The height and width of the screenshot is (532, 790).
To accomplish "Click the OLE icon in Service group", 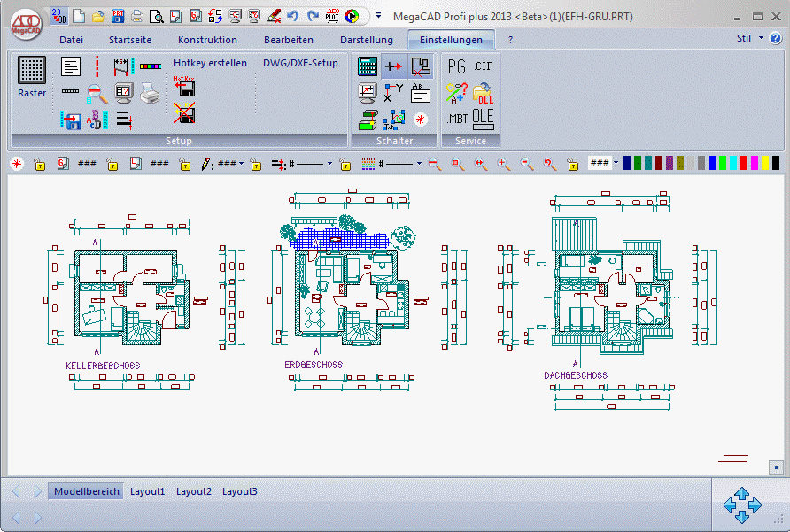I will click(484, 120).
